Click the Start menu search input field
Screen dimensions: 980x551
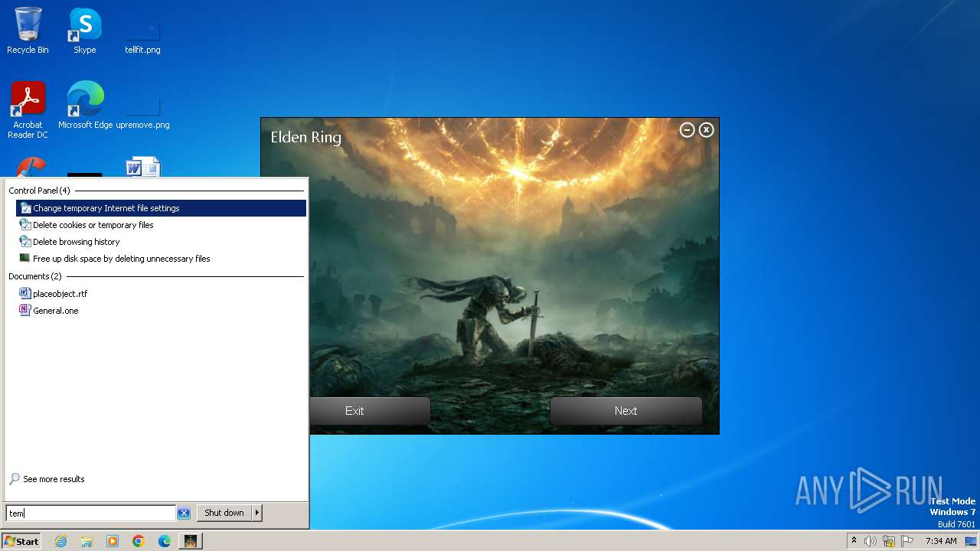coord(91,514)
